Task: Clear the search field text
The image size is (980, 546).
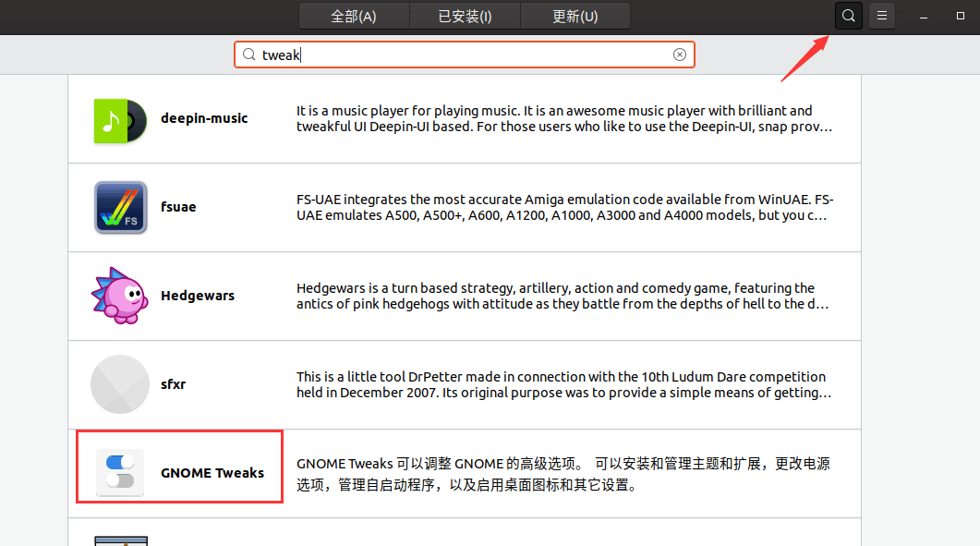Action: 680,55
